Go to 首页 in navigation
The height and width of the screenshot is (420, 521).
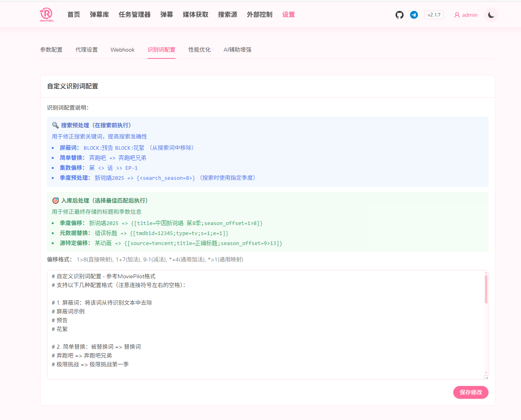(x=74, y=14)
